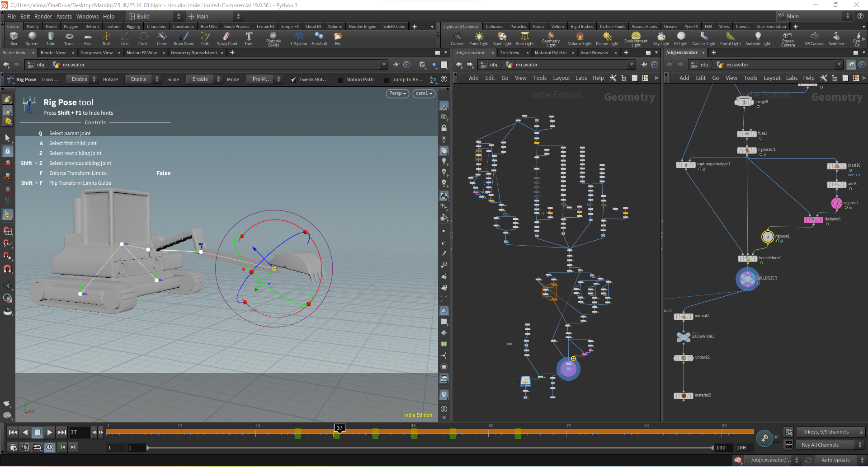Screen dimensions: 868x467
Task: Add a Point Light from shelf
Action: pos(479,39)
